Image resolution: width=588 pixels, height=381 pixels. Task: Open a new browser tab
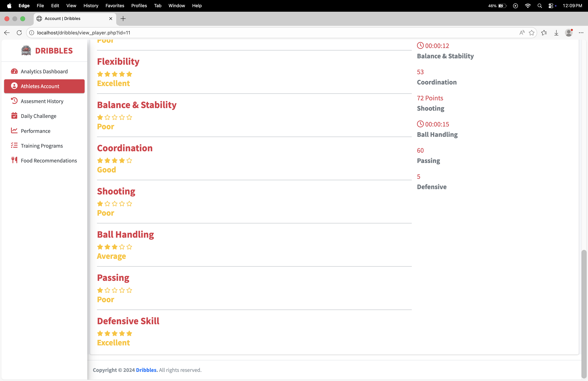click(123, 19)
